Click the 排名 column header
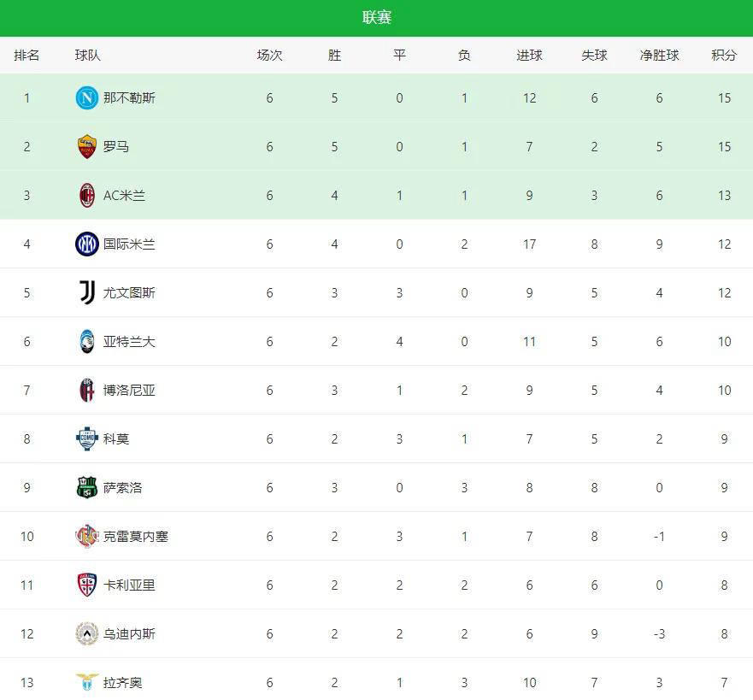Viewport: 753px width, 700px height. (x=26, y=56)
